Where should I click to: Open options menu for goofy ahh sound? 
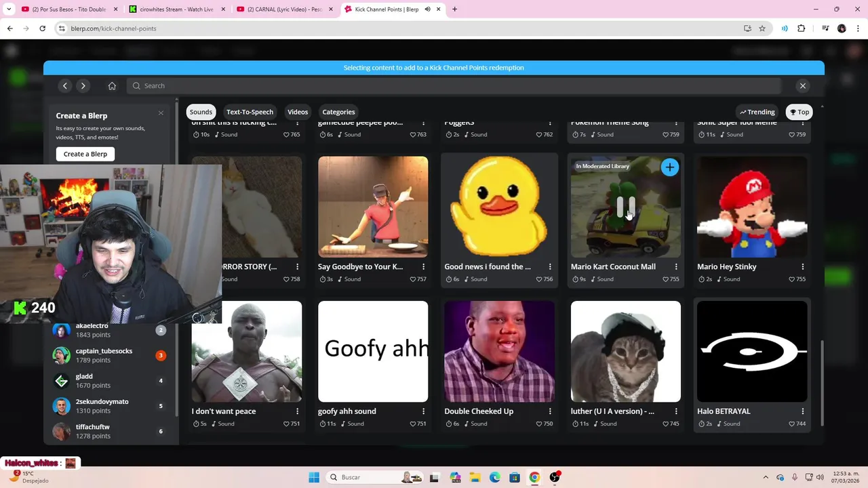pos(424,411)
